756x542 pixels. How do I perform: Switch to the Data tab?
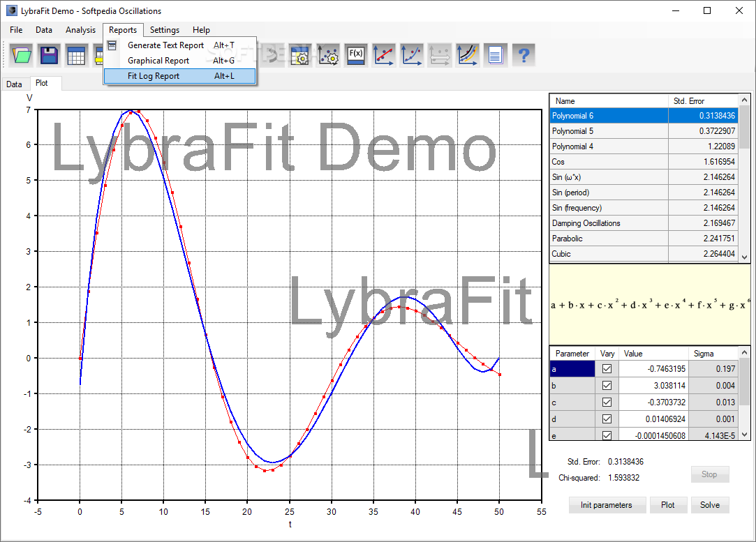tap(14, 84)
